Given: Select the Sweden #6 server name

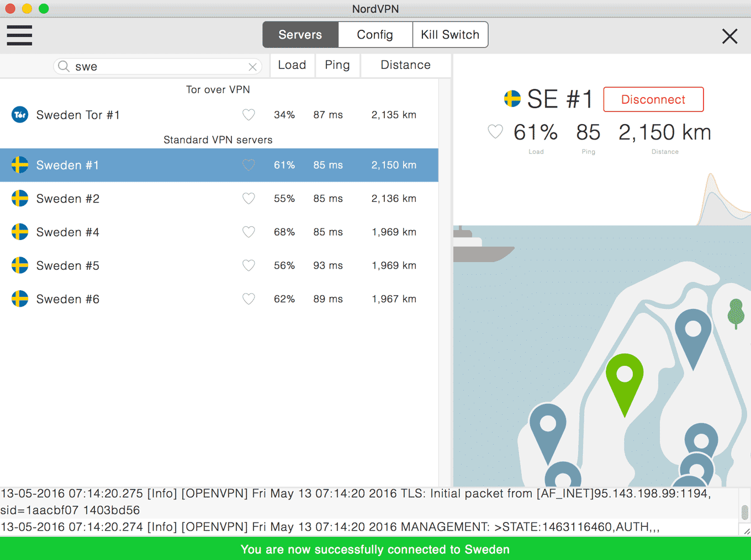Looking at the screenshot, I should [x=68, y=299].
